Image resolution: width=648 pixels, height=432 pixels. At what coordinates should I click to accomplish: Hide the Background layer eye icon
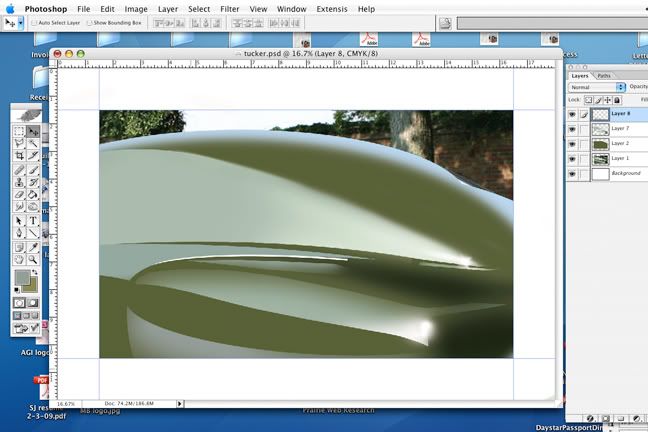click(x=572, y=174)
